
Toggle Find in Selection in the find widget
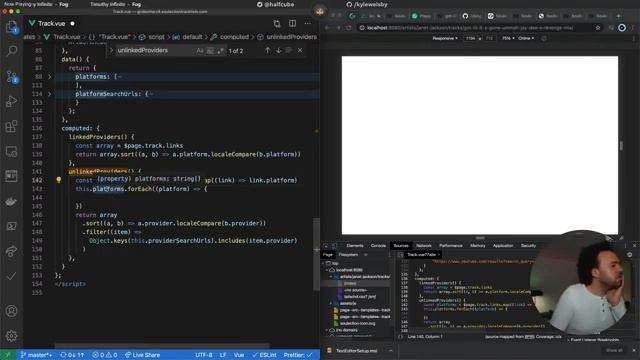(x=289, y=50)
